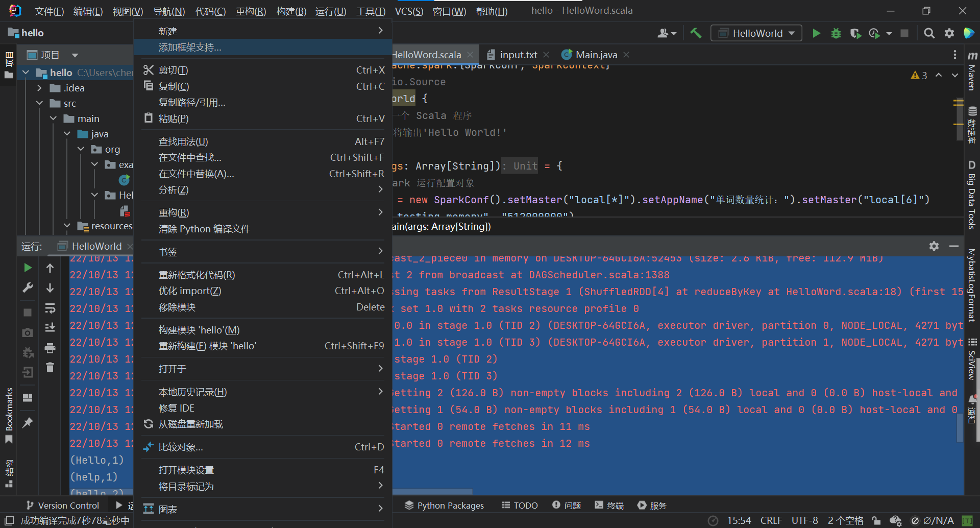Open the Python Packages tool window
The image size is (980, 528).
click(x=444, y=506)
